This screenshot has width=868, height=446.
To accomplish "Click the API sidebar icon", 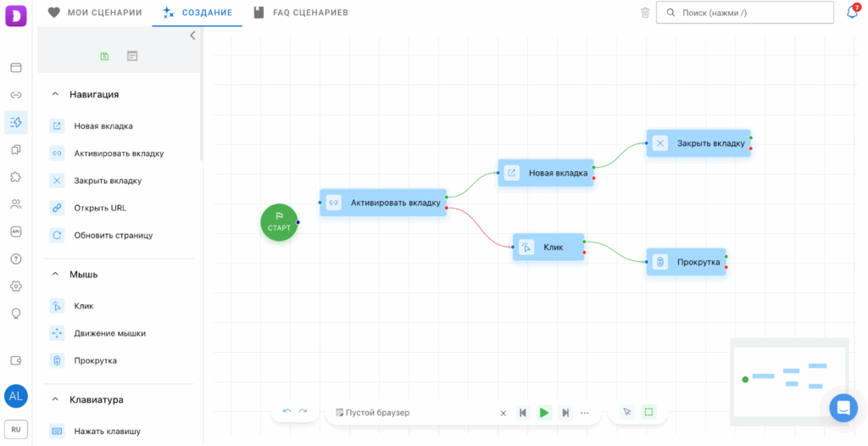I will [x=15, y=231].
